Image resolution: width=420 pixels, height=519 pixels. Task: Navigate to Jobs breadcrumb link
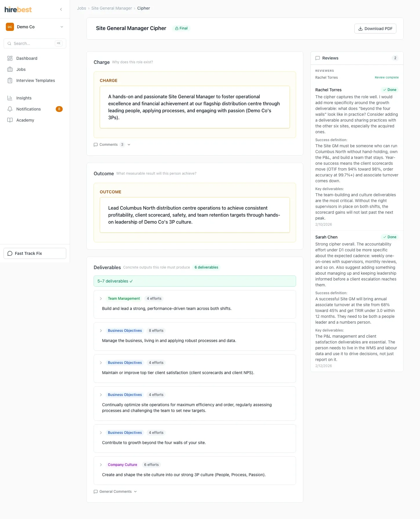(81, 8)
